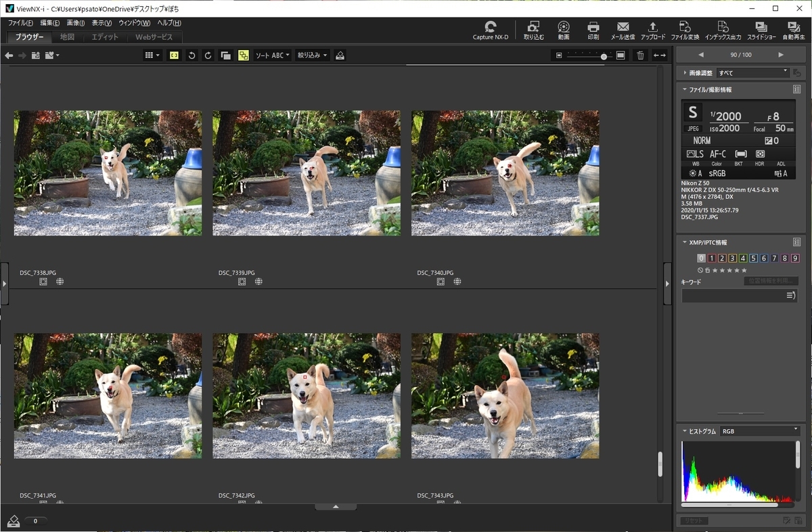
Task: Open the 編集(E) menu
Action: 50,23
